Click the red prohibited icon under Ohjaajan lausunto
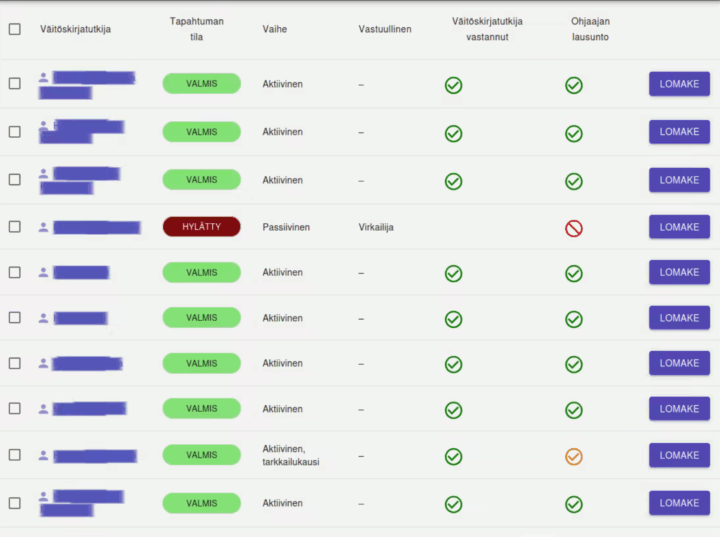720x537 pixels. pyautogui.click(x=573, y=228)
